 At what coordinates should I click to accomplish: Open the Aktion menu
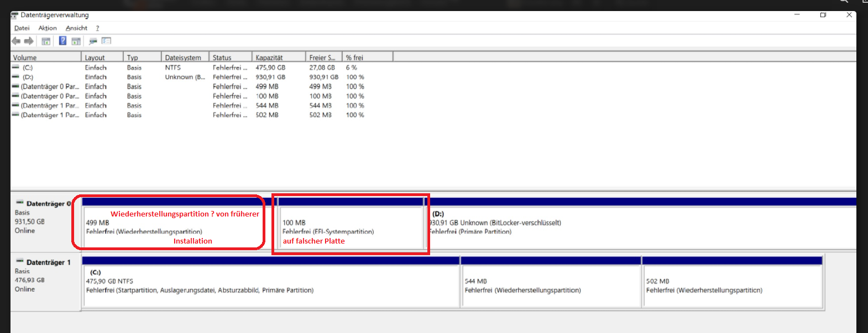coord(48,28)
